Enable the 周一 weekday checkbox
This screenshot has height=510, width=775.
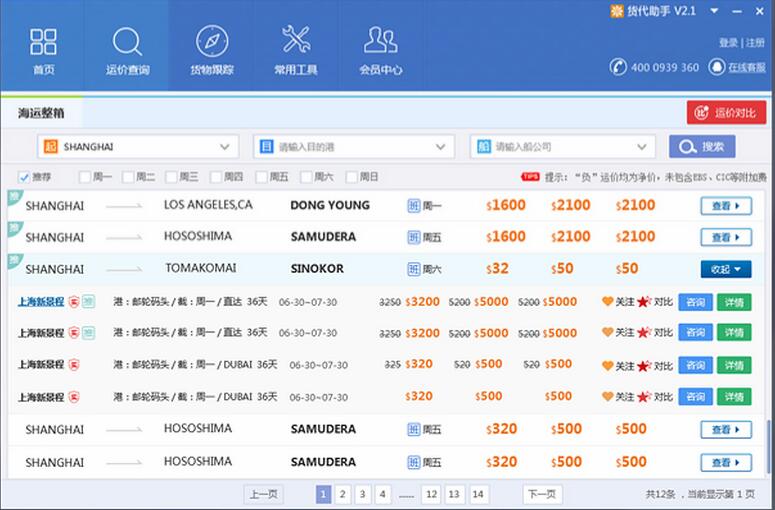[84, 177]
